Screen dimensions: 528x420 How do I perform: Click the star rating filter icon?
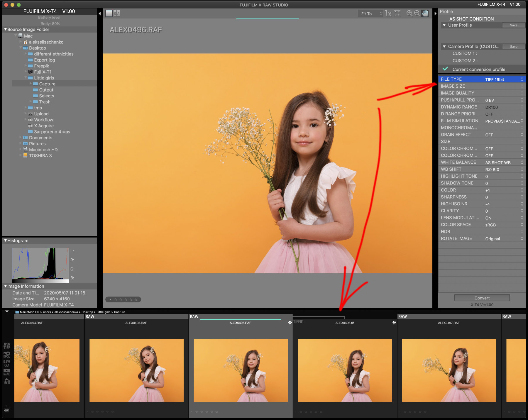(7, 382)
